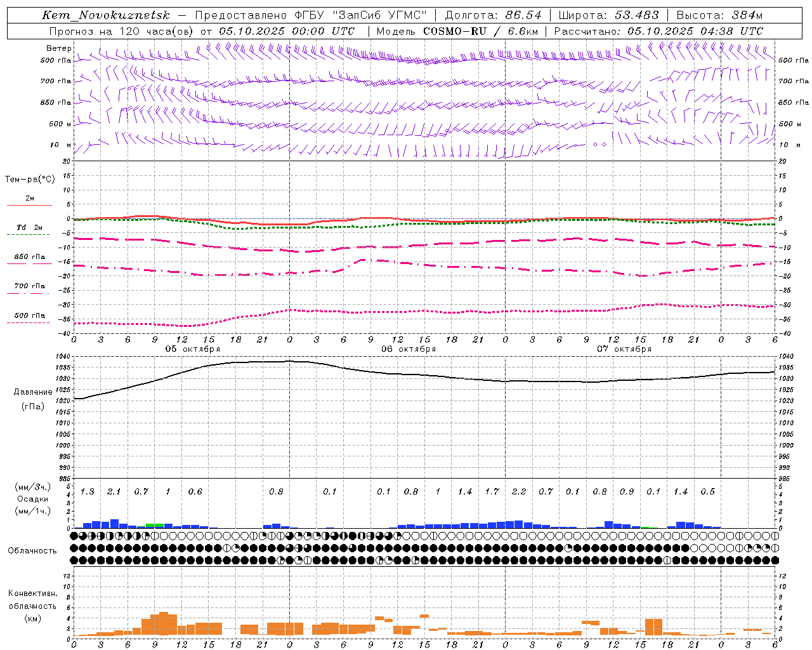Click the 'Модель COSMO-RU / 6.6км' label
Viewport: 812px width, 650px height.
coord(457,31)
